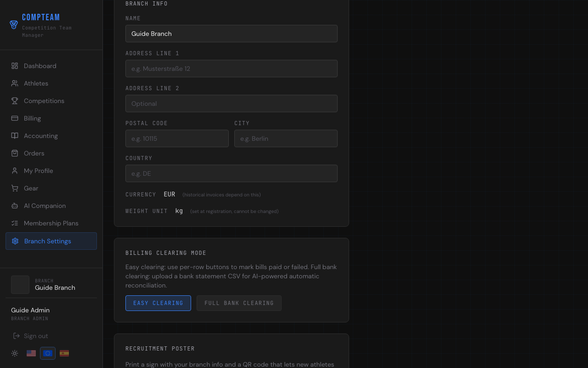Go to Membership Plans
588x368 pixels.
(51, 223)
